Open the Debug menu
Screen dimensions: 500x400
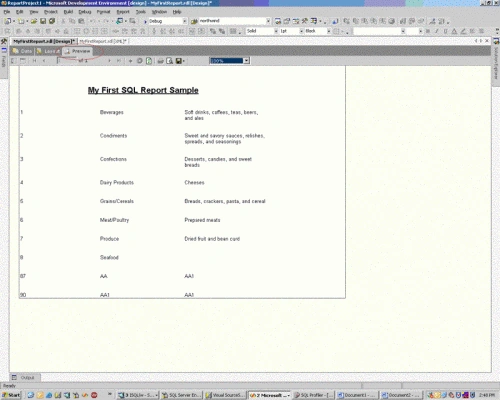(85, 12)
